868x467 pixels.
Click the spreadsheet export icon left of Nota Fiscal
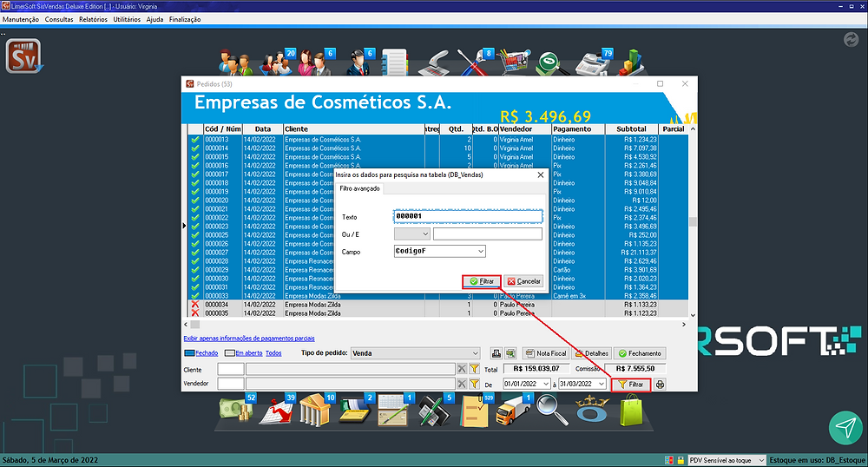[510, 353]
